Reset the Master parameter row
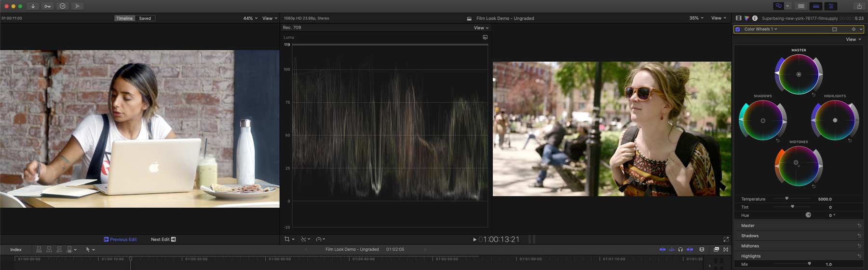Image resolution: width=868 pixels, height=270 pixels. (859, 226)
